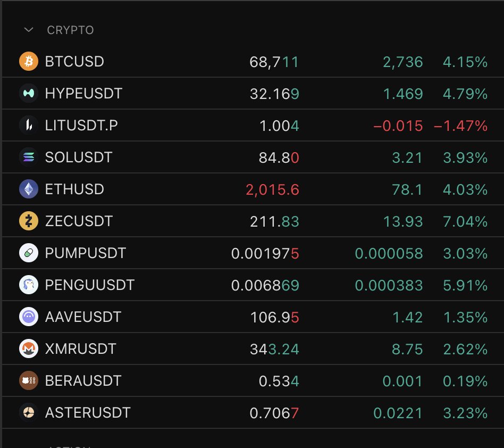The width and height of the screenshot is (504, 448).
Task: Select the PENGUUSDT symbol
Action: click(x=90, y=285)
